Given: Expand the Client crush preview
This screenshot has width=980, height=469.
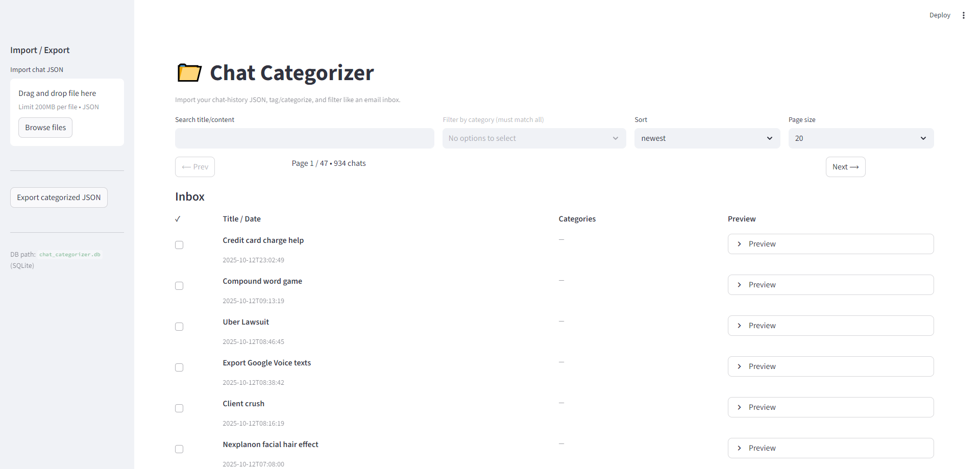Looking at the screenshot, I should (830, 407).
